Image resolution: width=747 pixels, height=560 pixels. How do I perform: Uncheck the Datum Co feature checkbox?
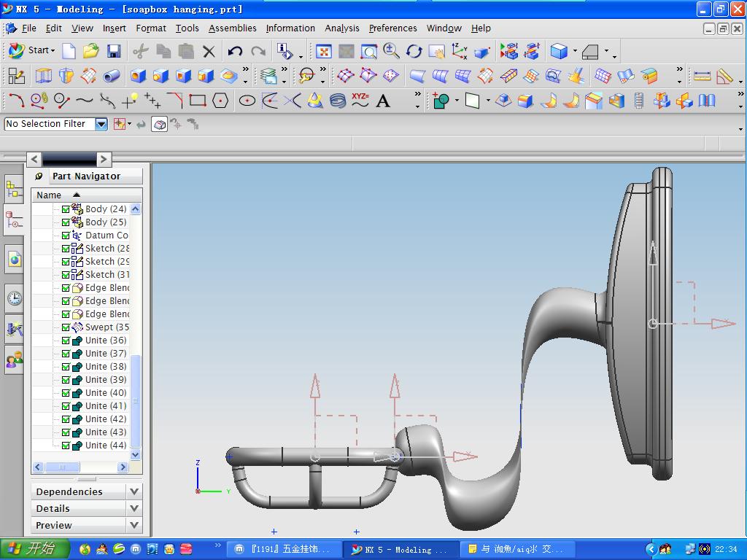66,236
